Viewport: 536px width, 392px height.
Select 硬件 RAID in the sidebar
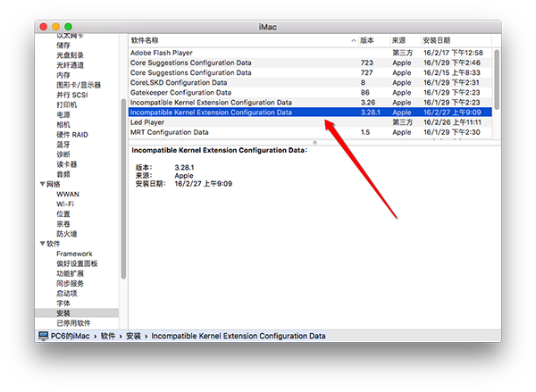click(x=72, y=135)
